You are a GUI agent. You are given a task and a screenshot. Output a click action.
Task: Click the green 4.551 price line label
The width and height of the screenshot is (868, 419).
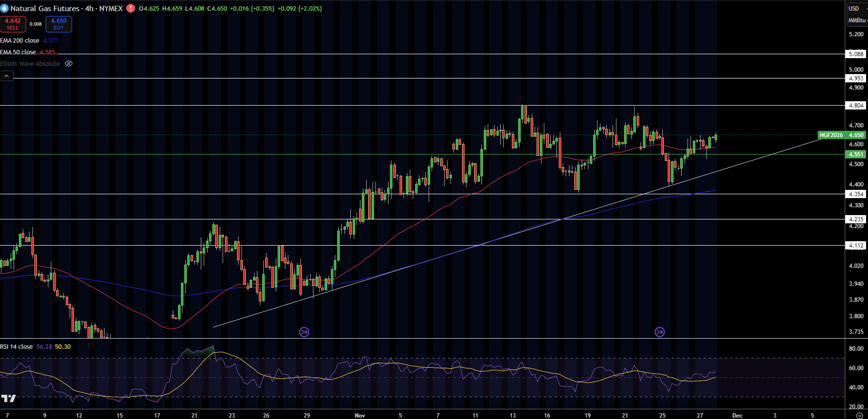(x=856, y=154)
